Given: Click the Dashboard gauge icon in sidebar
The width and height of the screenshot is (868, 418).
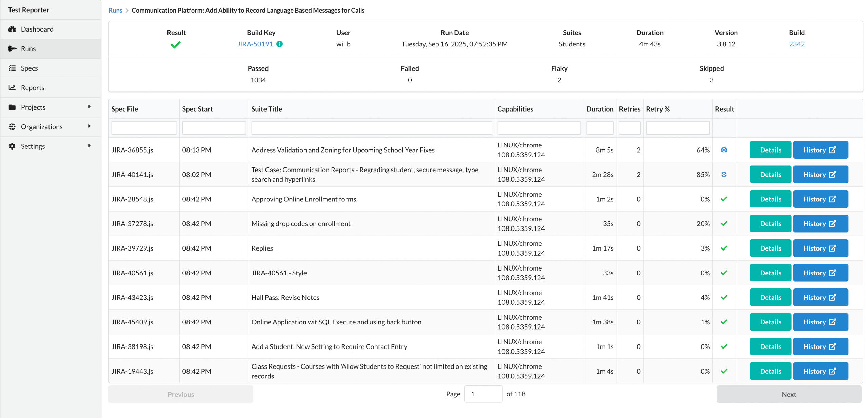Looking at the screenshot, I should (x=12, y=29).
